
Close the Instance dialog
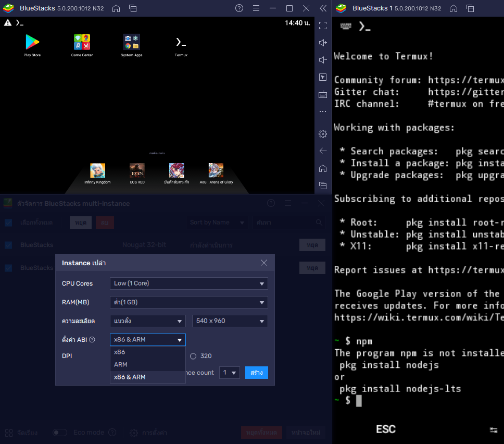[264, 263]
